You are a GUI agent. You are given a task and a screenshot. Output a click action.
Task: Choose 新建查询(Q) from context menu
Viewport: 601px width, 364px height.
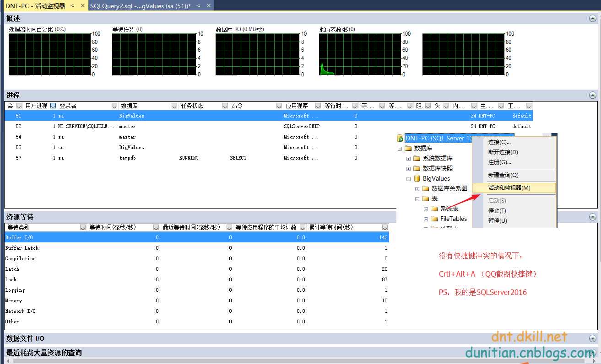pyautogui.click(x=514, y=175)
